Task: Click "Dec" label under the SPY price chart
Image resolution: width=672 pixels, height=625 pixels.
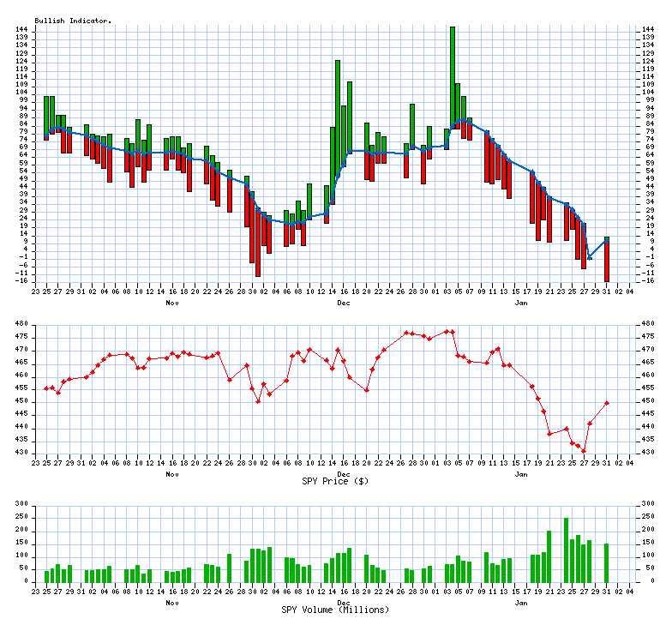Action: (344, 473)
